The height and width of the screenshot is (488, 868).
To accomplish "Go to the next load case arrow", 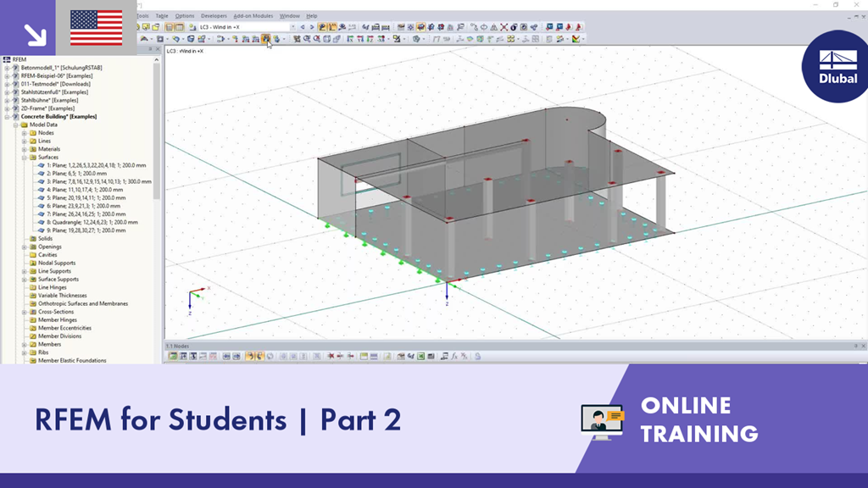I will 312,27.
